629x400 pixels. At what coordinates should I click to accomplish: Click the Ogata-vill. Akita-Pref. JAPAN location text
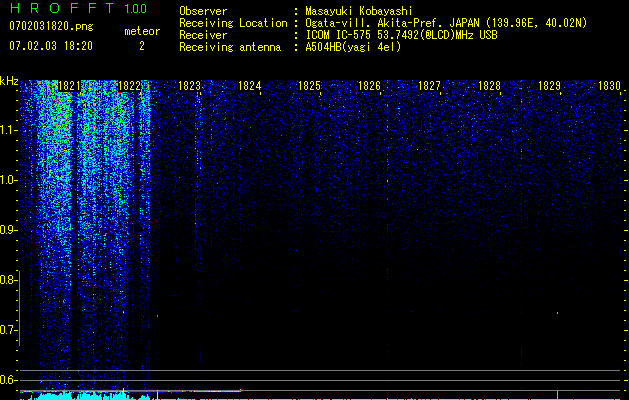(x=446, y=23)
